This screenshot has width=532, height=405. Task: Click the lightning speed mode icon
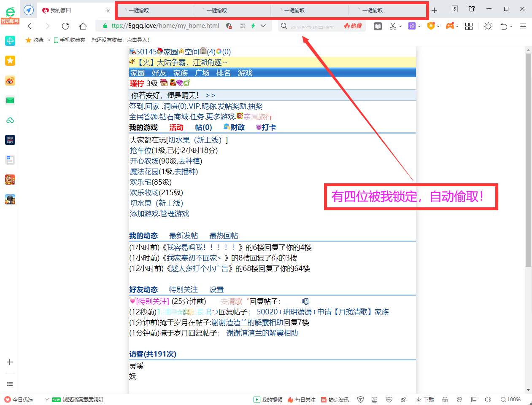253,26
